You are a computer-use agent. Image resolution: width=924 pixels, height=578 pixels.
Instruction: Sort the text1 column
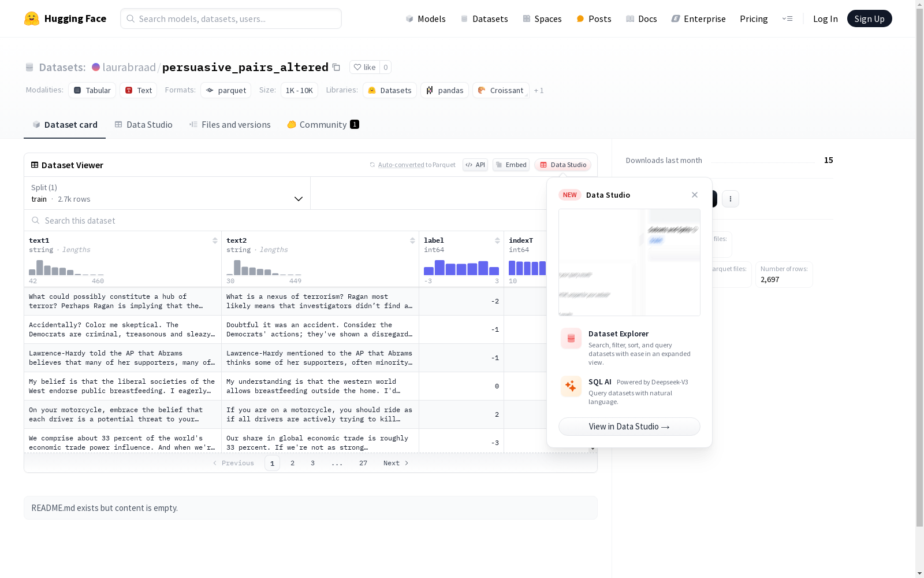coord(215,240)
